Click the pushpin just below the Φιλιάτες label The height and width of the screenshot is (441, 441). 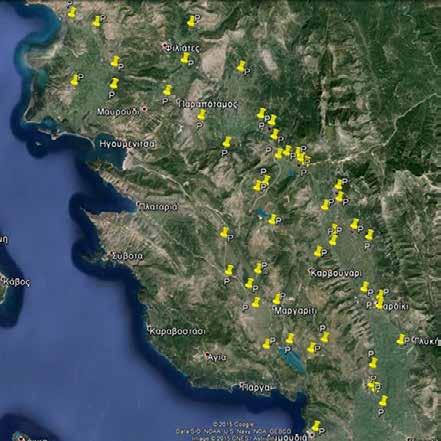(185, 58)
